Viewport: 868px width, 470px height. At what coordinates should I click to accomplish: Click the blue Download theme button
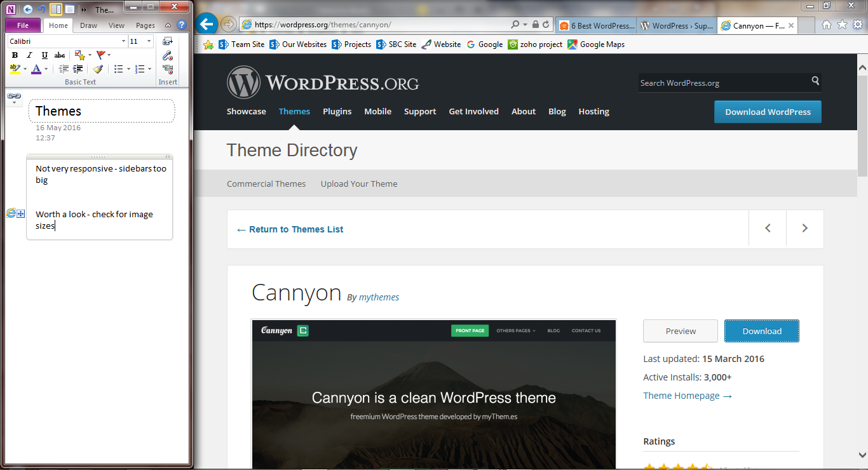pyautogui.click(x=761, y=331)
